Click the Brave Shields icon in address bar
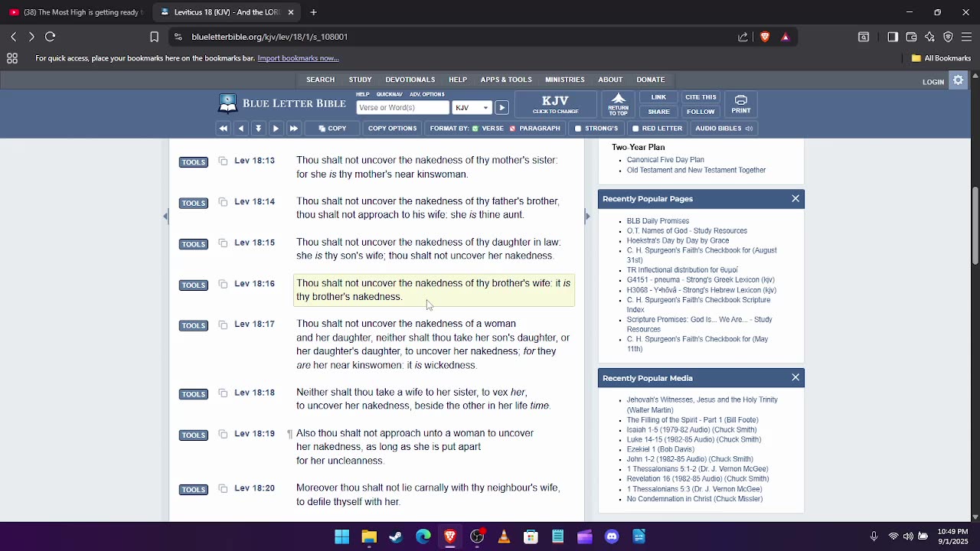Image resolution: width=980 pixels, height=551 pixels. pyautogui.click(x=765, y=37)
